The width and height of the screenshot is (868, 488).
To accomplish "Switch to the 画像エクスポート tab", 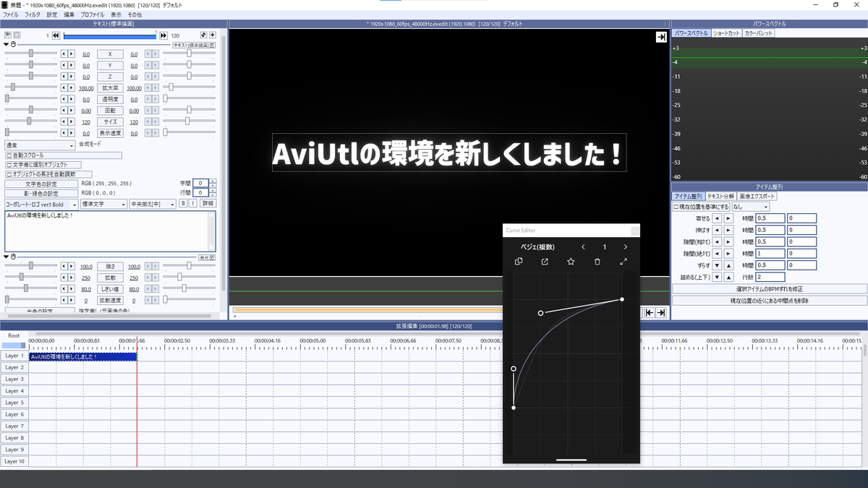I will 757,197.
